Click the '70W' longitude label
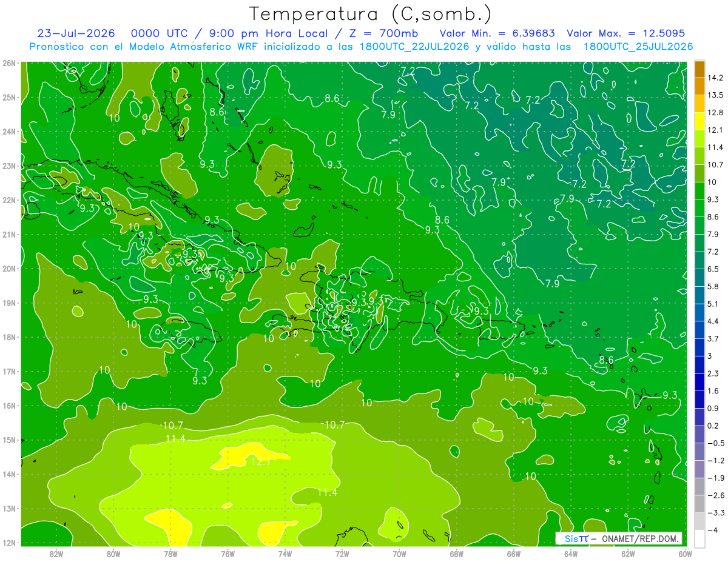Screen dimensions: 728x562 point(399,554)
